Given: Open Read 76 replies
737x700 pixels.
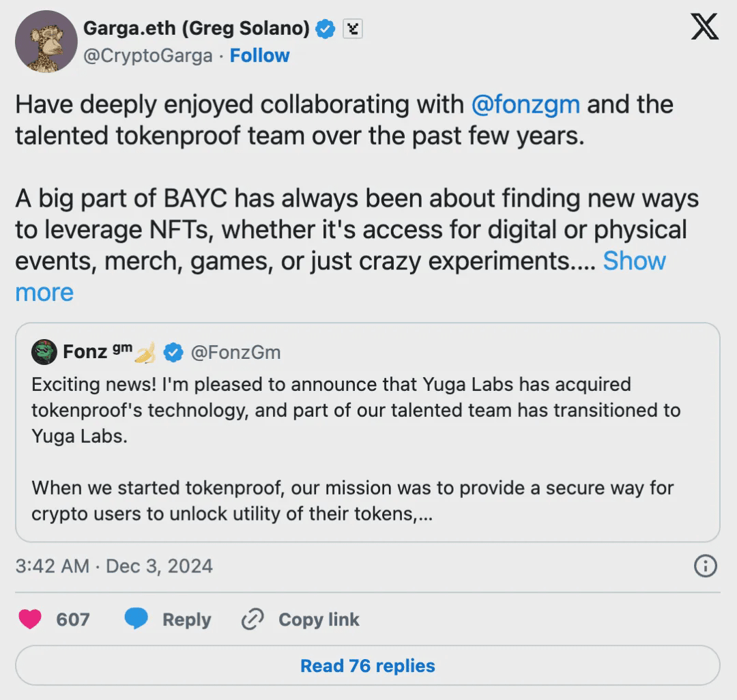Looking at the screenshot, I should point(368,666).
